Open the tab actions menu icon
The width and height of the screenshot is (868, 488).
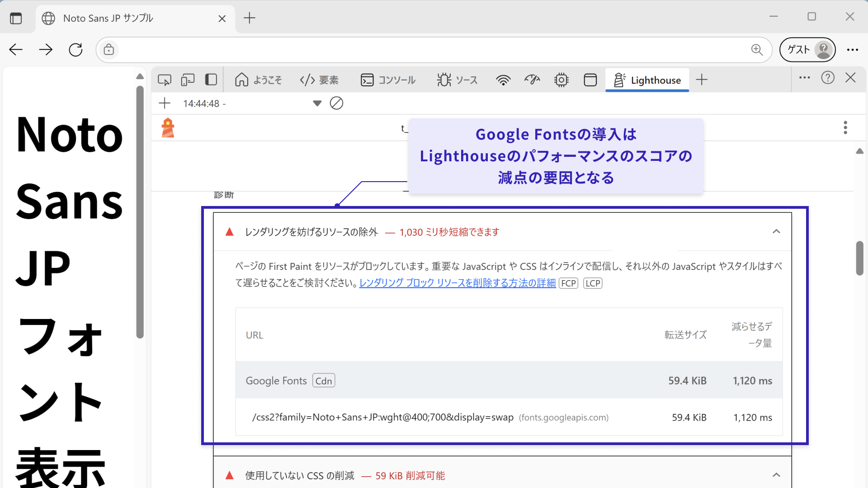tap(16, 18)
